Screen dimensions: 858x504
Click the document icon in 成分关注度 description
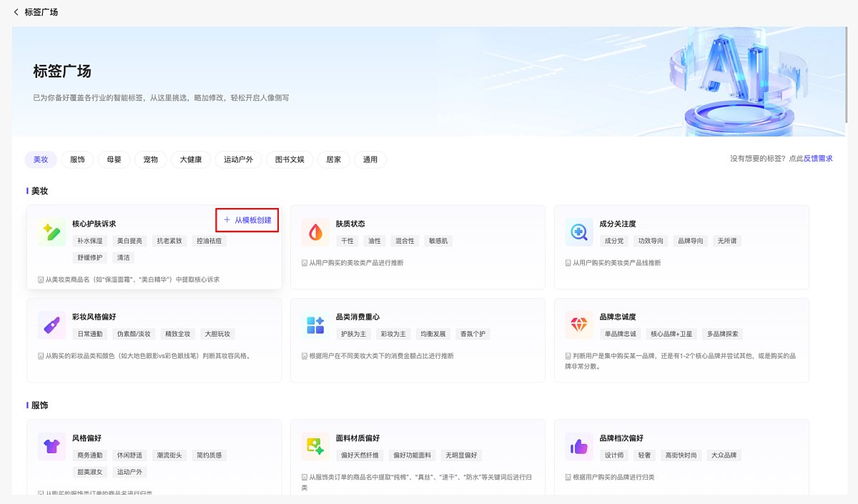coord(568,263)
